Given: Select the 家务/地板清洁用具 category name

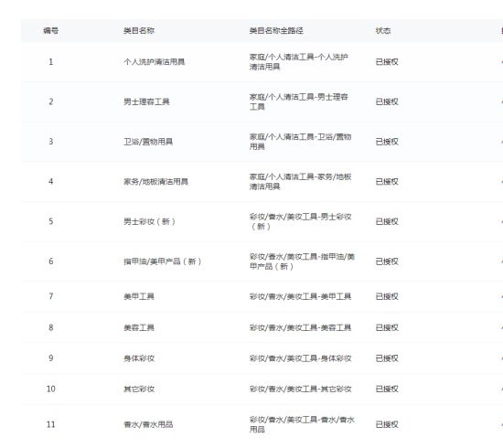Looking at the screenshot, I should point(155,182).
